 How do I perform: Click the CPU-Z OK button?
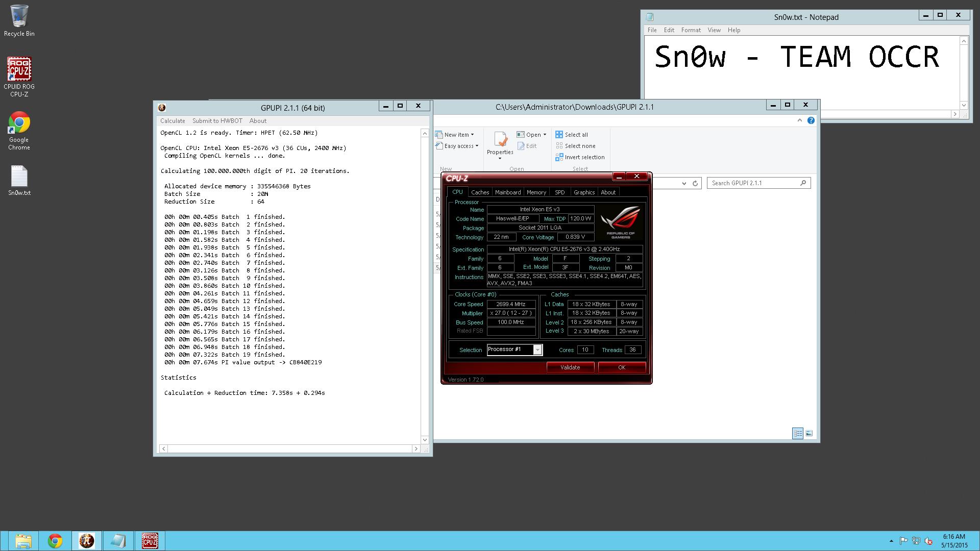pos(622,367)
